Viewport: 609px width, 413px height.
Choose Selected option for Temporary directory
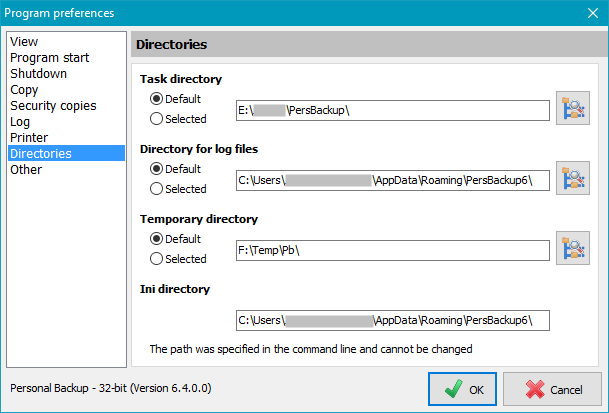coord(178,258)
